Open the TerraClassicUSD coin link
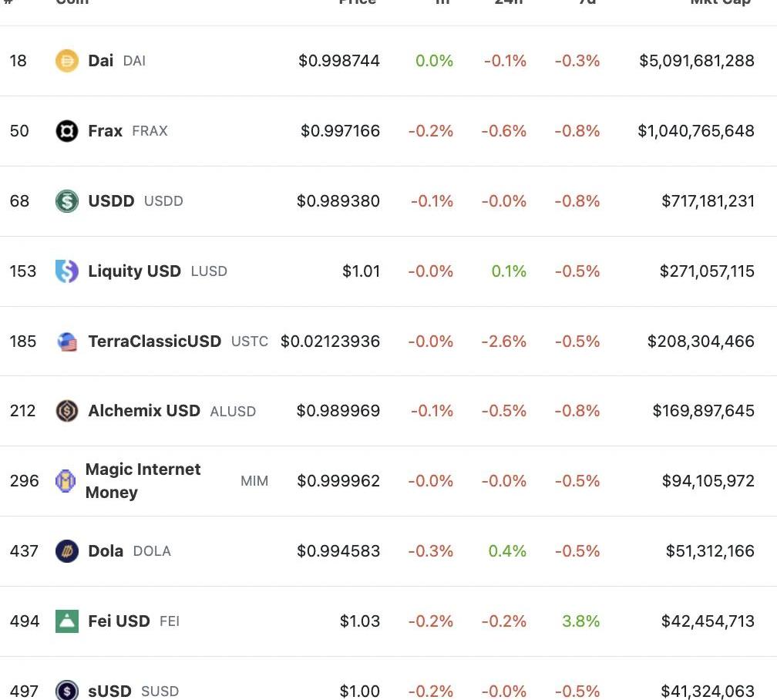Image resolution: width=777 pixels, height=700 pixels. (x=155, y=342)
